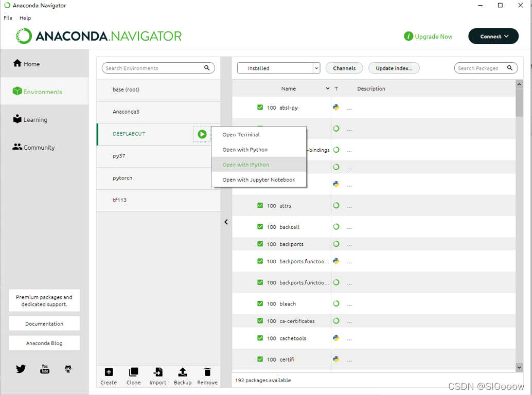Select the tf113 environment

158,200
